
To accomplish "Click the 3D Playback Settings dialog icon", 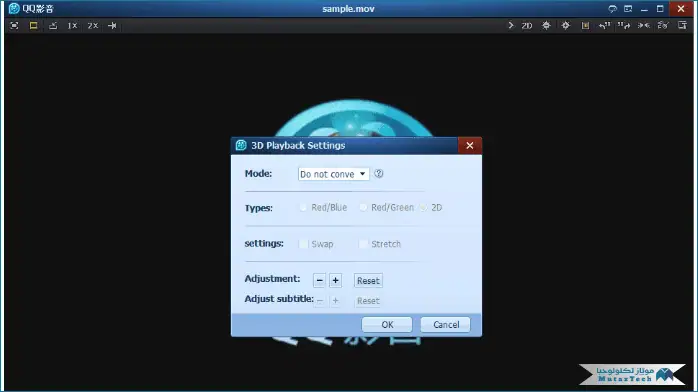I will (241, 145).
